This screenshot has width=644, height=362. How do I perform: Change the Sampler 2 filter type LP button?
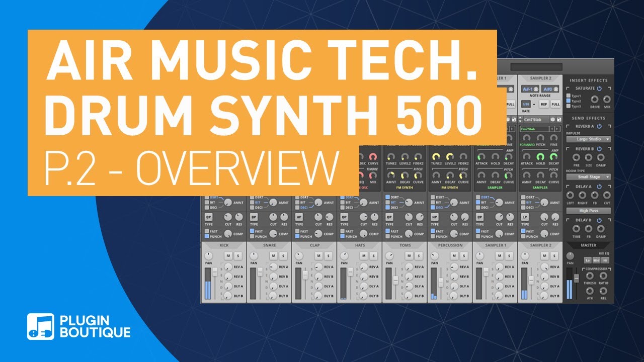525,217
